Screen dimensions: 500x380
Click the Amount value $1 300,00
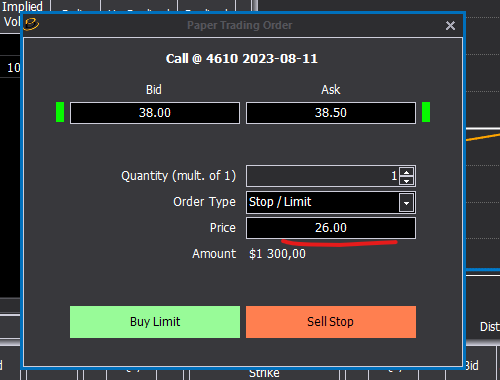coord(277,254)
